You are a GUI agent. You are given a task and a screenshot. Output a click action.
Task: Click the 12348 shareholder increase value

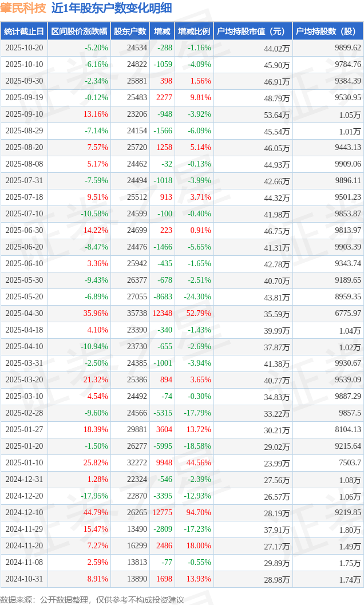(x=162, y=314)
